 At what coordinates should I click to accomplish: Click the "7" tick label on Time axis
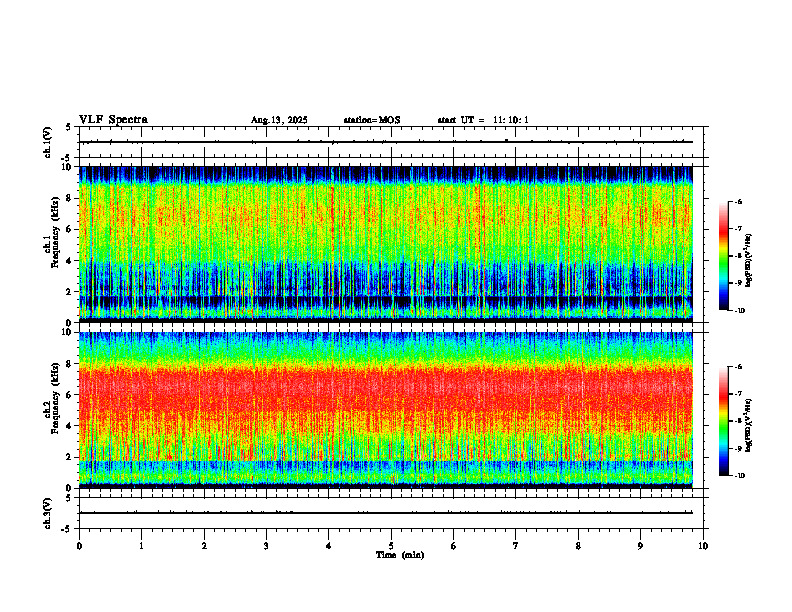[516, 546]
